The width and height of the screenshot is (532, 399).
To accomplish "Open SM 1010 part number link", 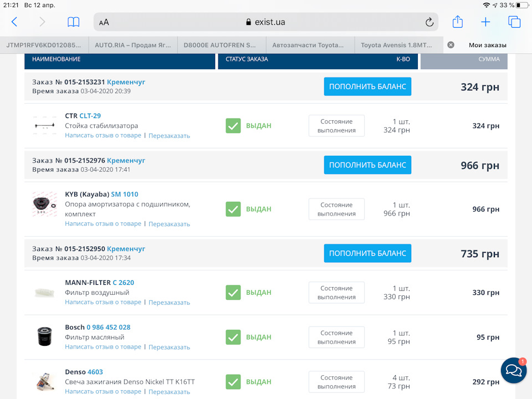I will coord(125,195).
